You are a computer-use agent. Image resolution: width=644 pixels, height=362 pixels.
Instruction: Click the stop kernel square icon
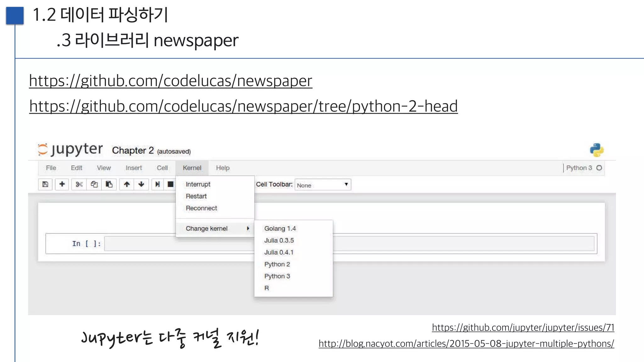(170, 184)
